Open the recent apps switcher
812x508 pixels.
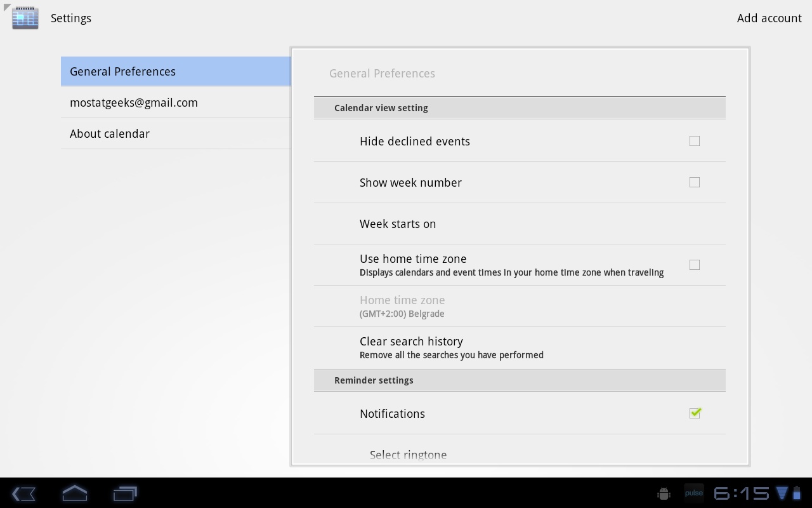[125, 493]
